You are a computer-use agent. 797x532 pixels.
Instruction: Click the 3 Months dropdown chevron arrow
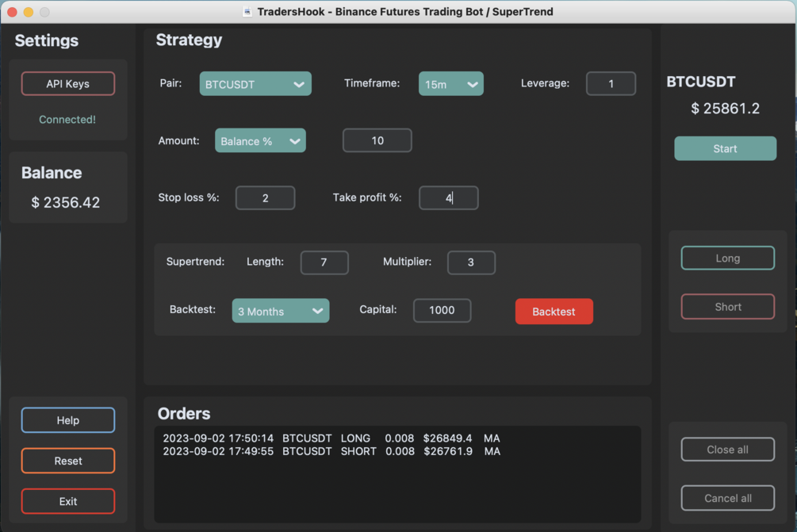(x=317, y=311)
